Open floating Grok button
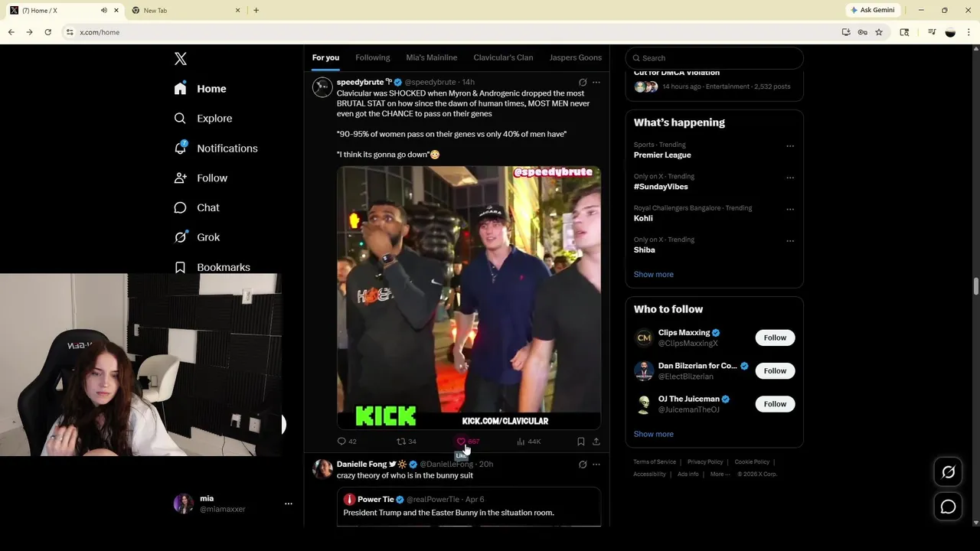 [x=948, y=472]
